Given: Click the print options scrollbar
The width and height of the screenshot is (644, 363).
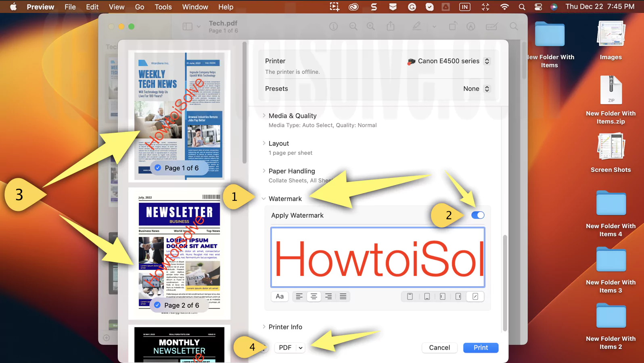Looking at the screenshot, I should tap(505, 282).
